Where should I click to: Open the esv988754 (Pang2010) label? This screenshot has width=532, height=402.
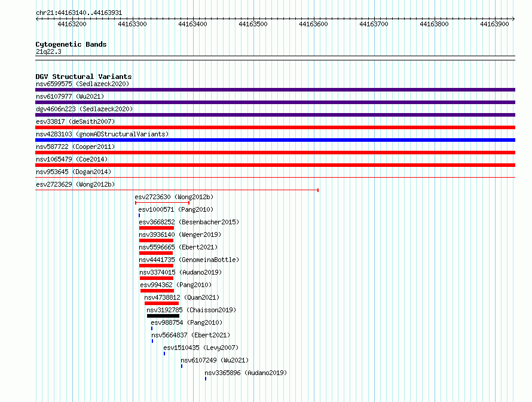click(186, 322)
